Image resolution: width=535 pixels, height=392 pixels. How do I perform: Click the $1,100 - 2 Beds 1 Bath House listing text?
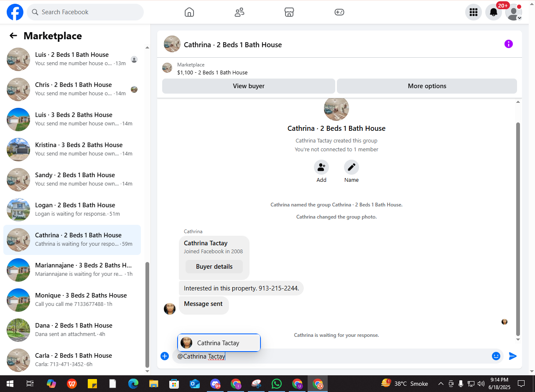pyautogui.click(x=212, y=72)
